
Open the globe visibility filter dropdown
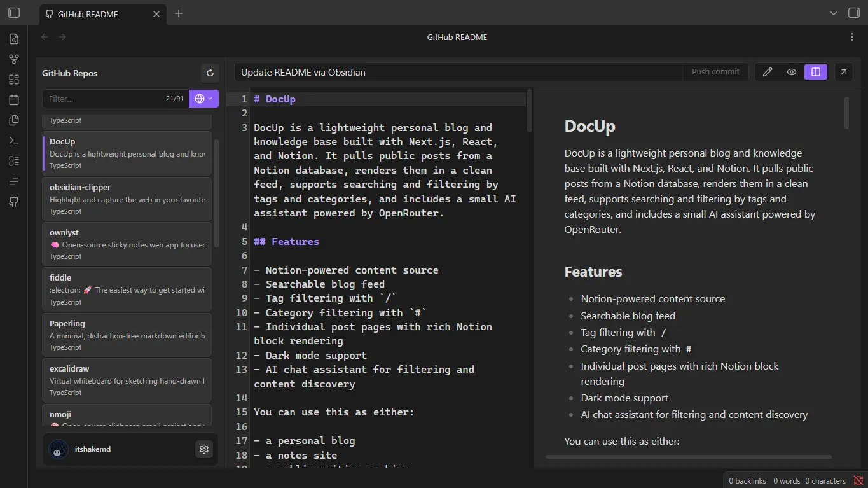[203, 99]
